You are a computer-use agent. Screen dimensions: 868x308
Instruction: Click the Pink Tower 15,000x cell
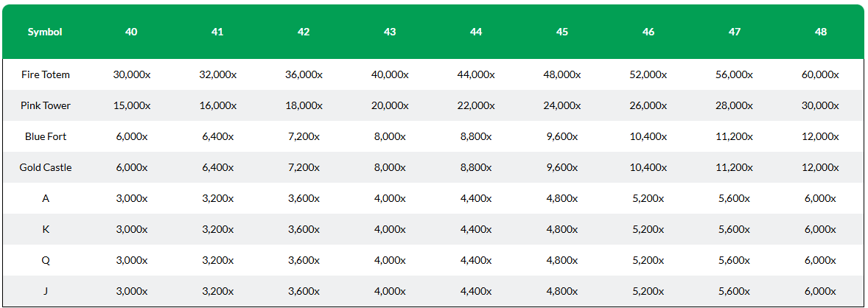coord(131,105)
